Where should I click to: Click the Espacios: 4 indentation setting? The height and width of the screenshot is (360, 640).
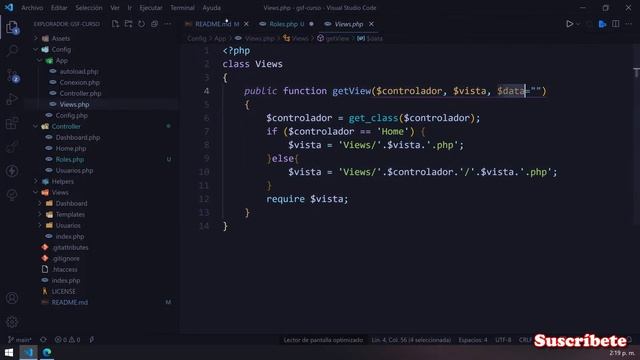(x=473, y=340)
